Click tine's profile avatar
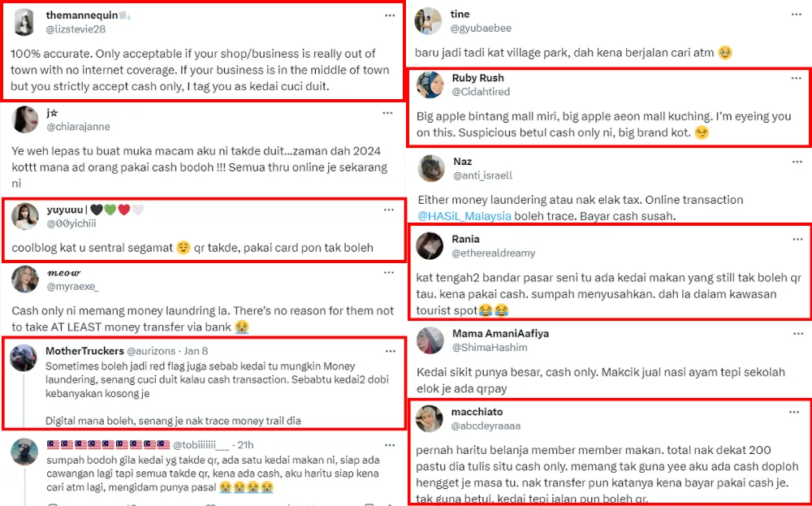Viewport: 812px width, 506px height. (428, 21)
